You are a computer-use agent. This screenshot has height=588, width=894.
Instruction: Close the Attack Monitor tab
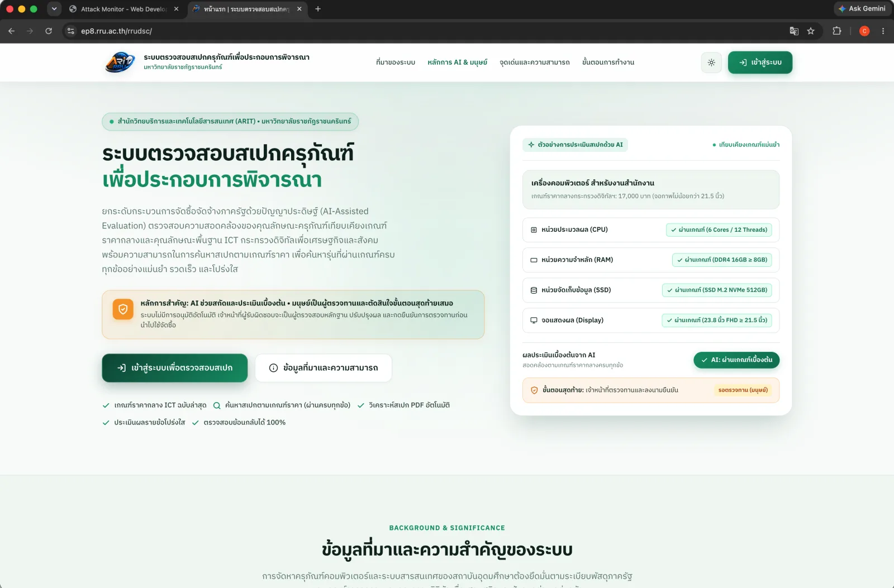(177, 9)
